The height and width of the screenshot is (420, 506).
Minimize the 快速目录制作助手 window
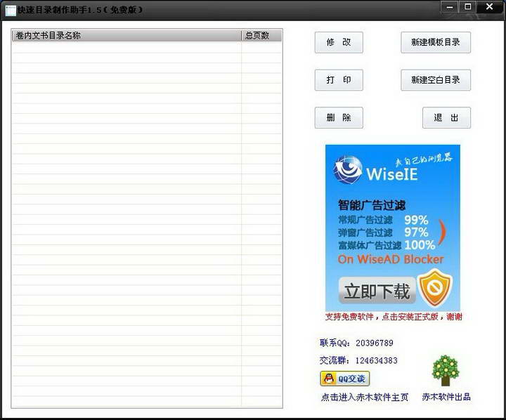pos(450,7)
